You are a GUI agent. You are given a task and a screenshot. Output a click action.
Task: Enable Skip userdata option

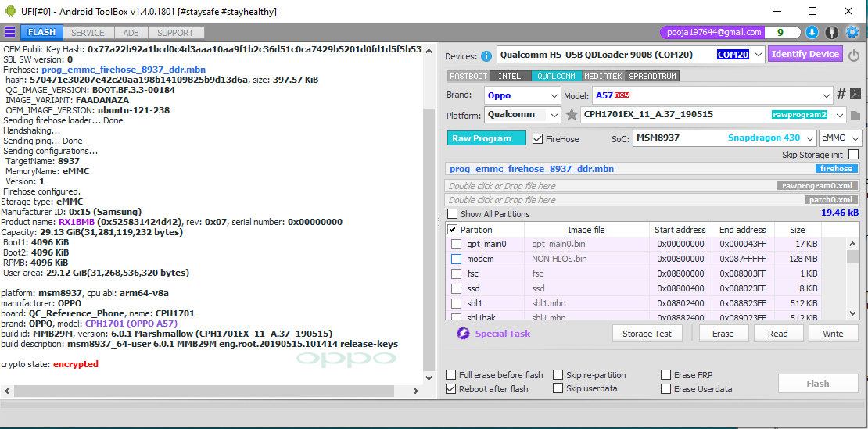(x=558, y=388)
